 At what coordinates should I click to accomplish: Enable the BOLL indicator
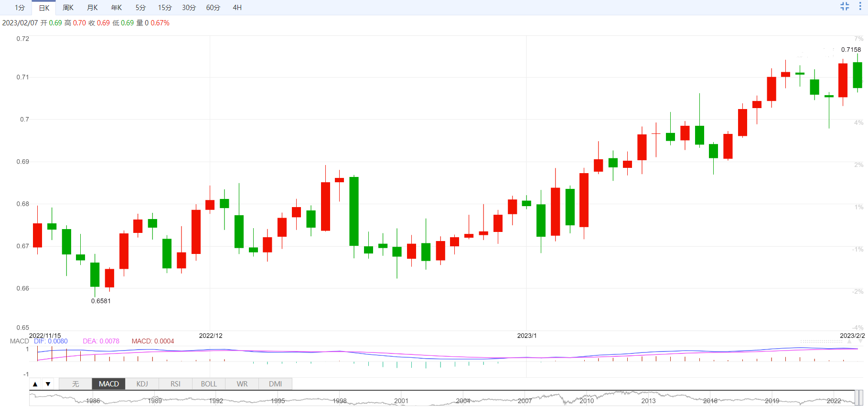point(209,384)
